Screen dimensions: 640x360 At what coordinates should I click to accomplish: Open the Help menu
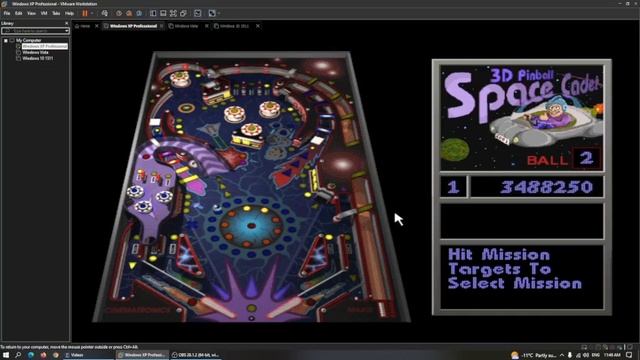(x=69, y=13)
